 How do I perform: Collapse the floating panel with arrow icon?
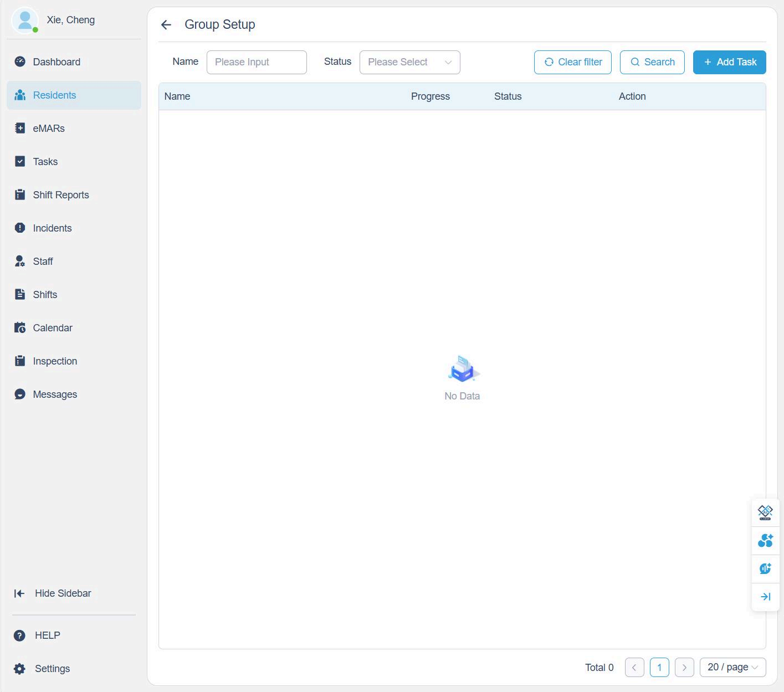(765, 597)
